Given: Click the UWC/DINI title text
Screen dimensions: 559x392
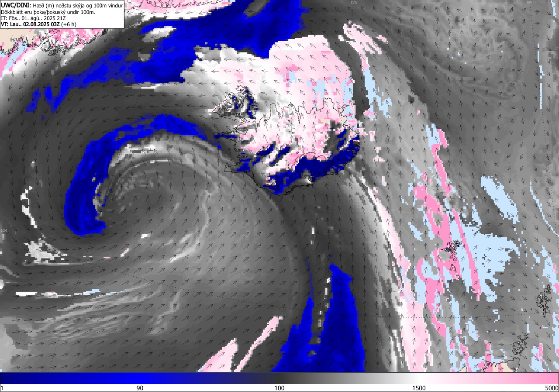Looking at the screenshot, I should [16, 5].
